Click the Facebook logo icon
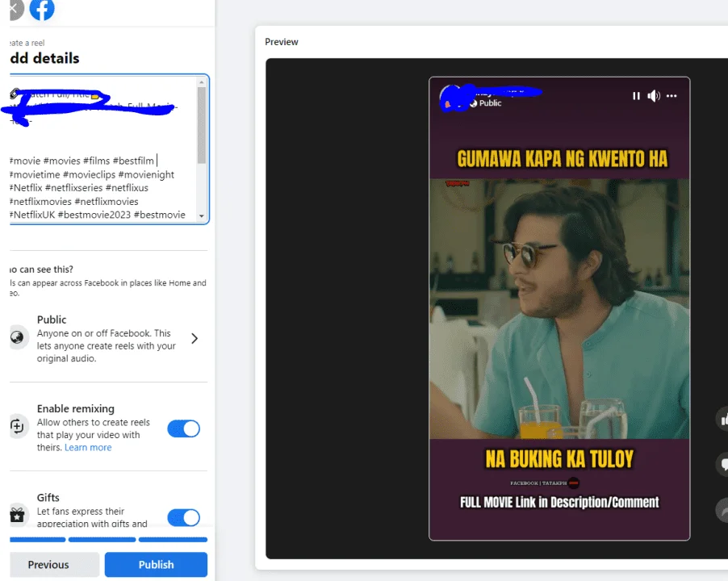The image size is (728, 581). click(x=42, y=8)
